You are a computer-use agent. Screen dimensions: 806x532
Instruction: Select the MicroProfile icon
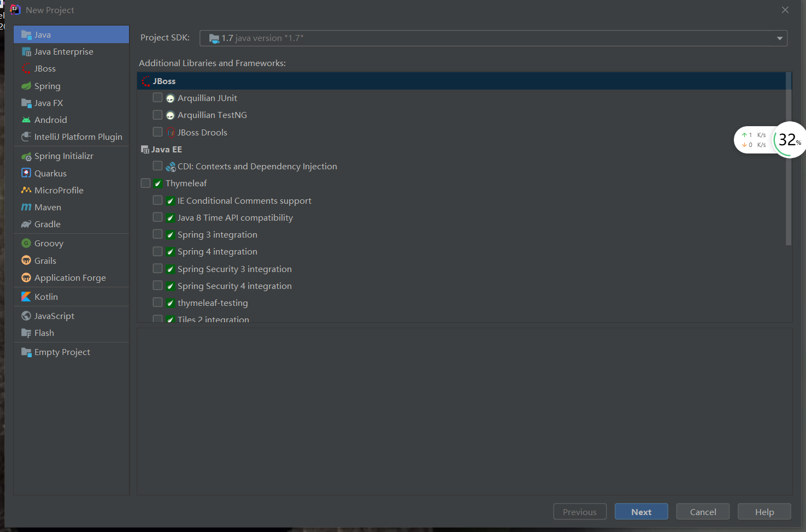(x=26, y=190)
